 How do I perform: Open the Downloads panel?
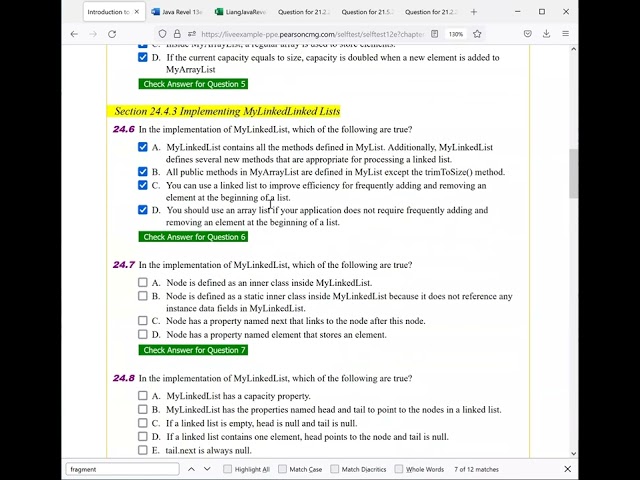[x=546, y=34]
